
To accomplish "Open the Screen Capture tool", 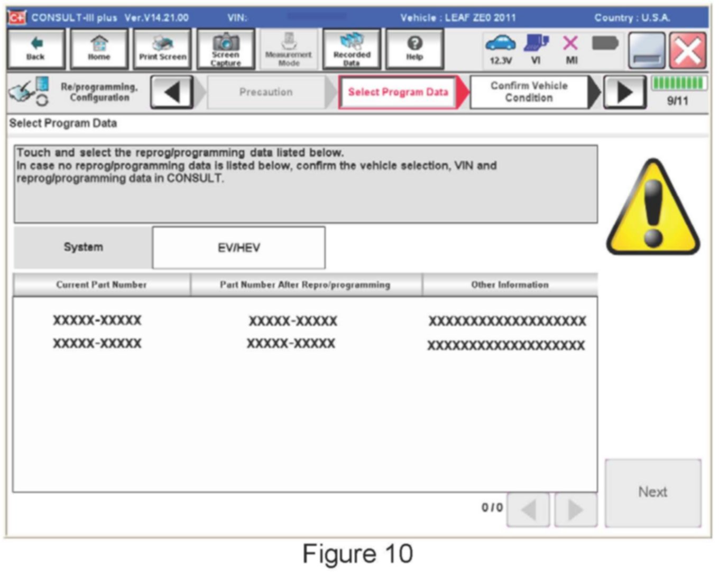I will point(226,49).
